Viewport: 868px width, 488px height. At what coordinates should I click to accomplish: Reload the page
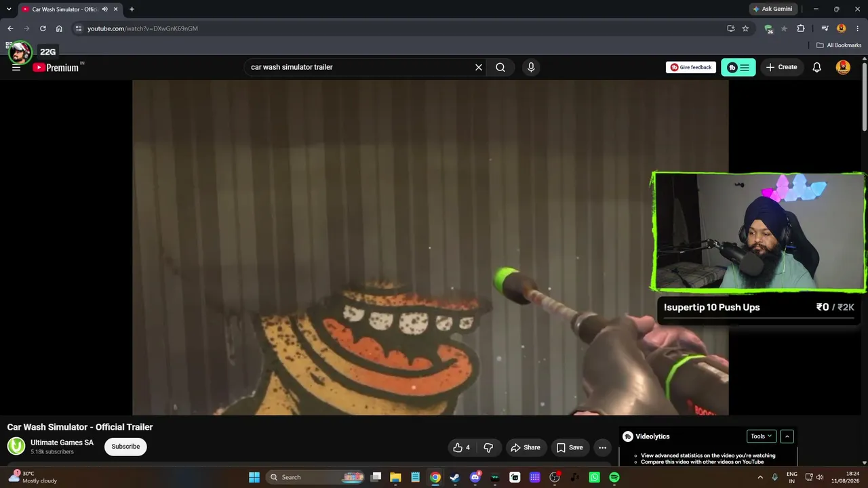(43, 28)
